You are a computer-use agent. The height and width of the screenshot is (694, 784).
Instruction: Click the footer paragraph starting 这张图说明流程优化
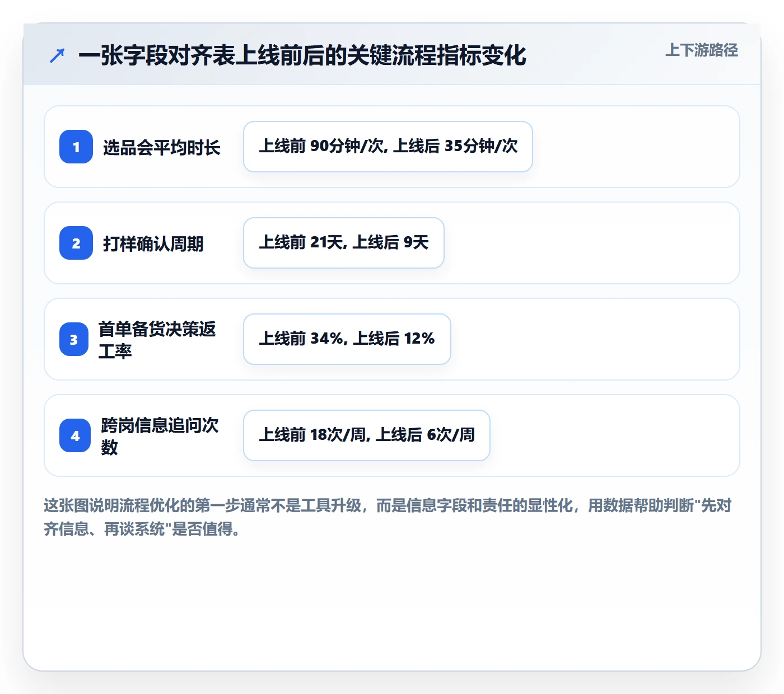[388, 517]
